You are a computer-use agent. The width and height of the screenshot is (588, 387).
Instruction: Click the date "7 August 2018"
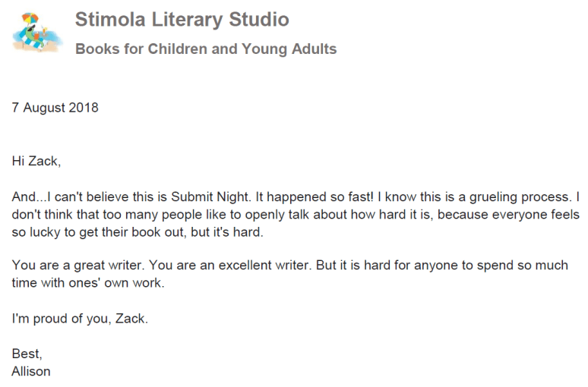(x=55, y=107)
